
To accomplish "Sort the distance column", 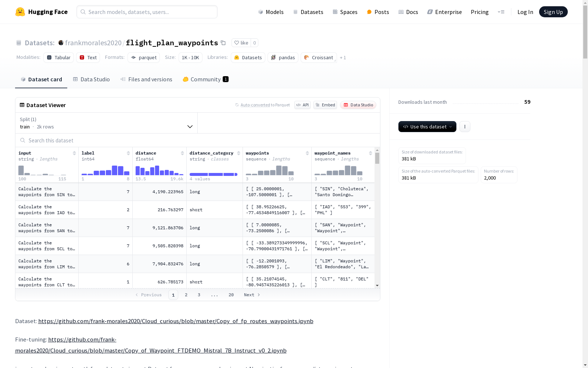I will tap(182, 153).
